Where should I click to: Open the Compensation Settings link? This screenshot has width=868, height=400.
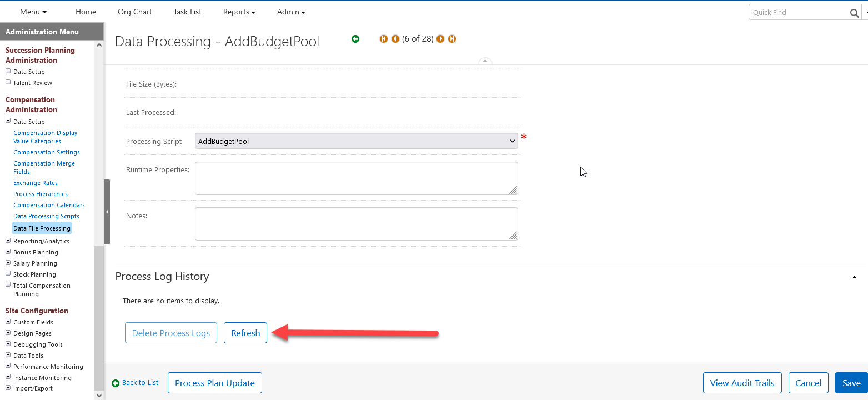(x=47, y=152)
